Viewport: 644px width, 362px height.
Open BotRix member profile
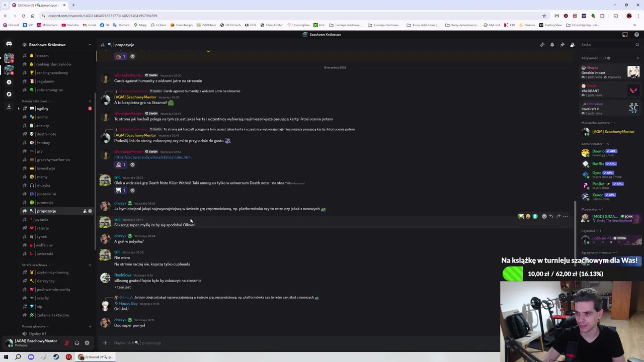click(610, 164)
